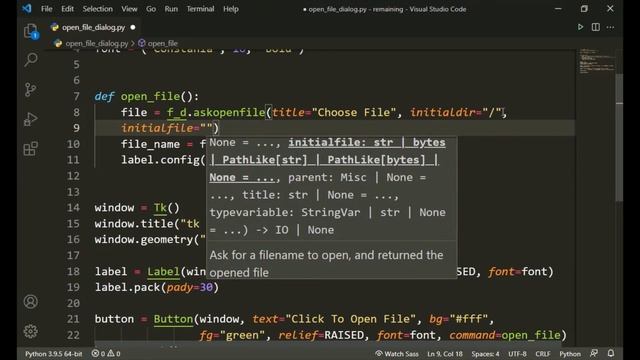Open the Run menu
The height and width of the screenshot is (360, 640).
171,9
